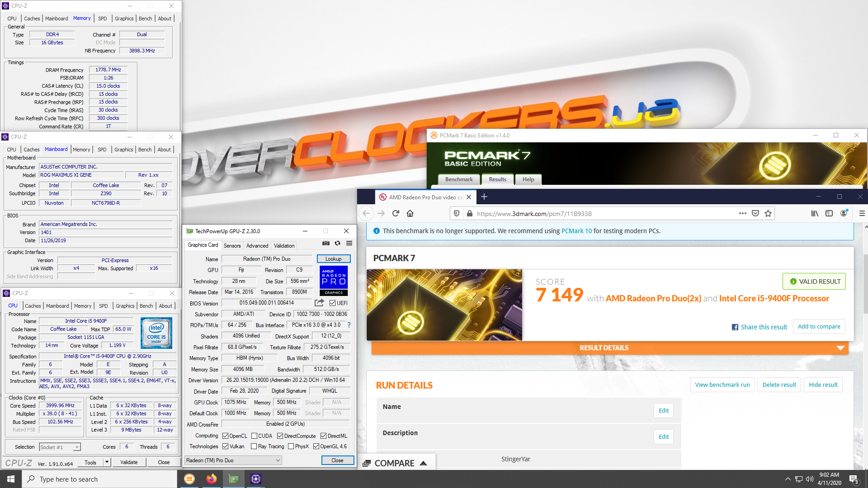Click browser forward arrow
Viewport: 868px width, 488px height.
(x=381, y=213)
